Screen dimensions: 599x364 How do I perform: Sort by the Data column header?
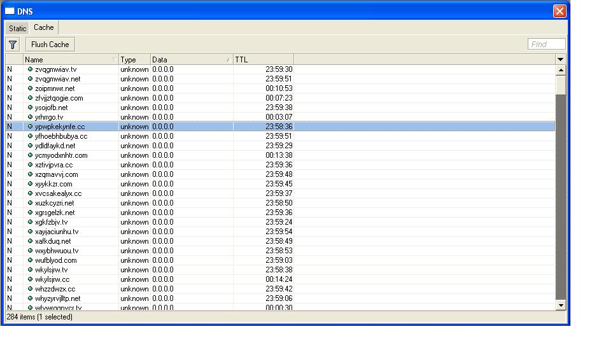click(192, 60)
